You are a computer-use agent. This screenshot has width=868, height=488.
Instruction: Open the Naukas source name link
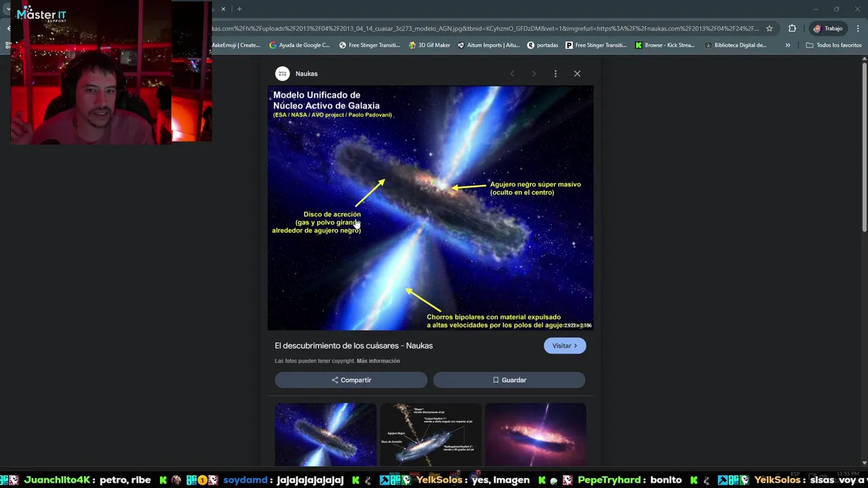pos(307,73)
